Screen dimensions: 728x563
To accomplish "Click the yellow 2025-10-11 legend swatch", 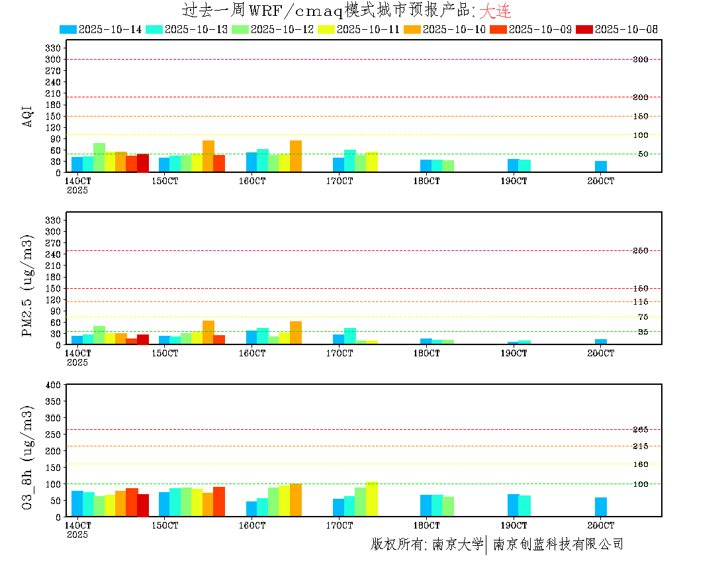I will 326,29.
